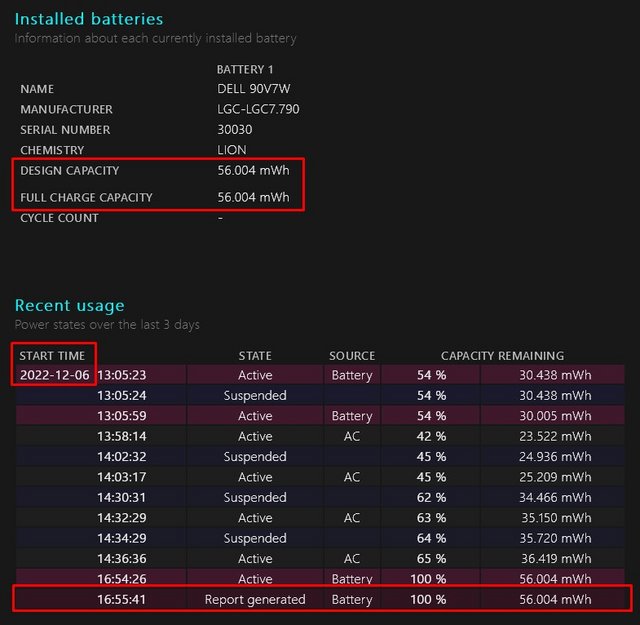Screen dimensions: 640x625
Task: Select the '63 %' value
Action: (x=431, y=518)
